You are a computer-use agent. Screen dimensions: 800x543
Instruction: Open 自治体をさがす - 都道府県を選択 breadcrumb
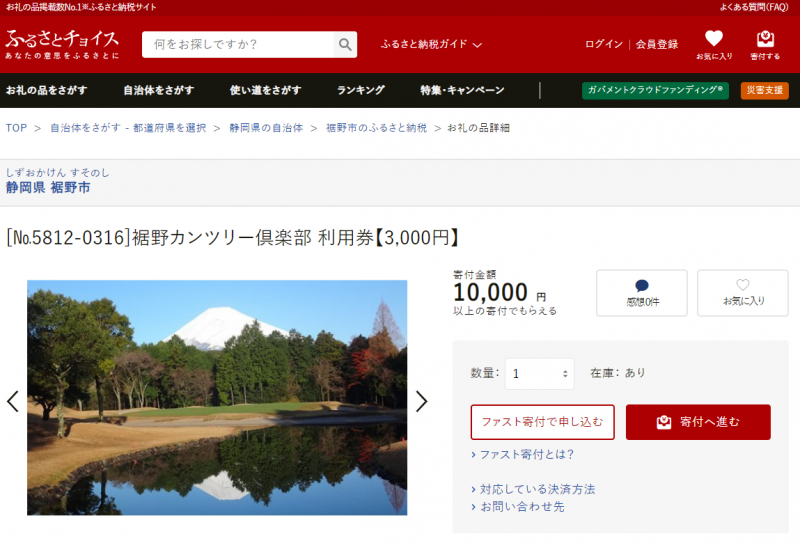(x=128, y=128)
